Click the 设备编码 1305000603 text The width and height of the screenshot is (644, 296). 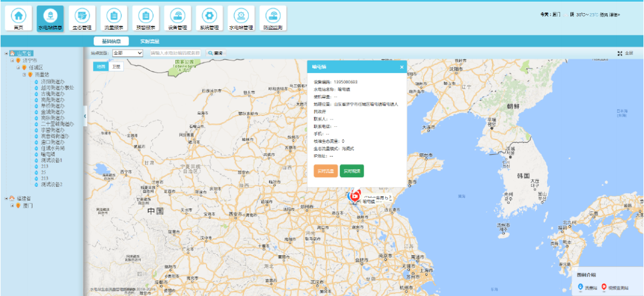[336, 82]
